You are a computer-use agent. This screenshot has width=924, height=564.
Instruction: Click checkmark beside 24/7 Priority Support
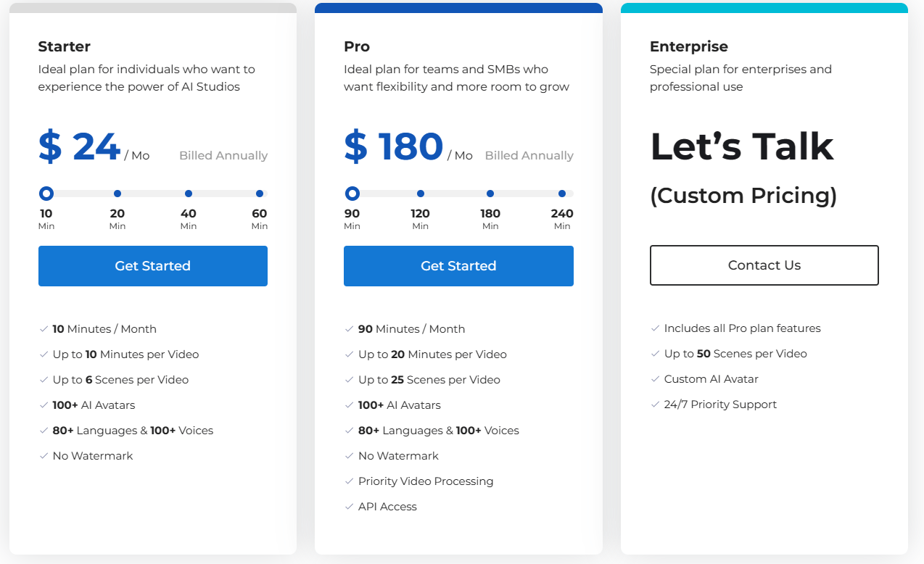pos(655,405)
